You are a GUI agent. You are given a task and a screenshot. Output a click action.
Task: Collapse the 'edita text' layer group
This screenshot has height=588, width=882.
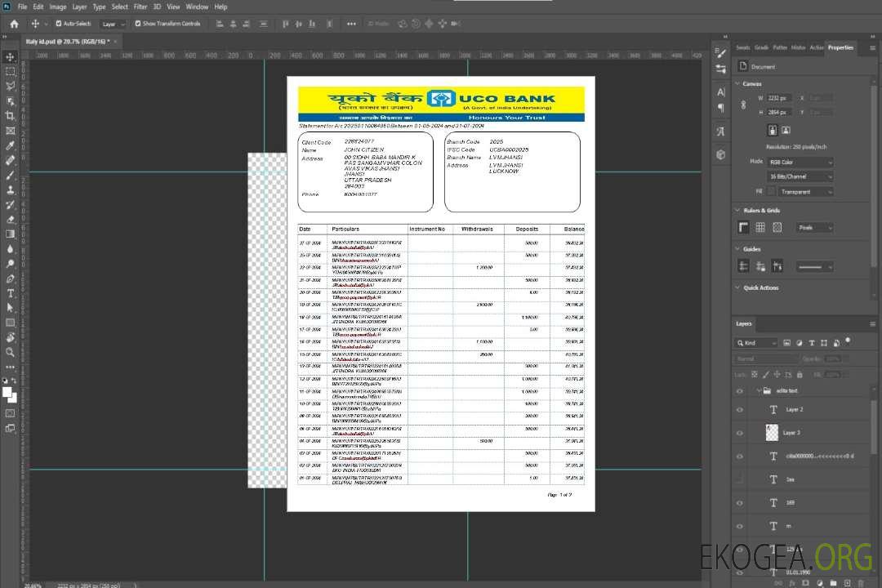tap(758, 390)
